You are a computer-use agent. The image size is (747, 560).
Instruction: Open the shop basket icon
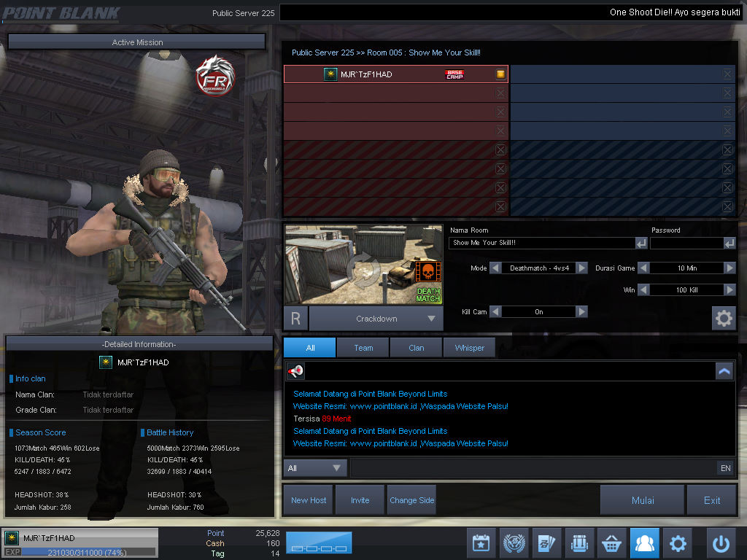pyautogui.click(x=612, y=542)
